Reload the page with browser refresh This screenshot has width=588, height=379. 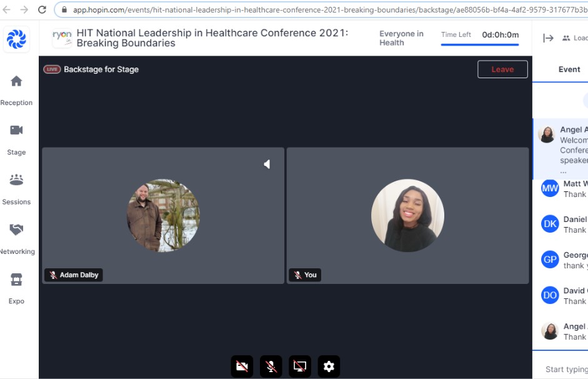(42, 9)
